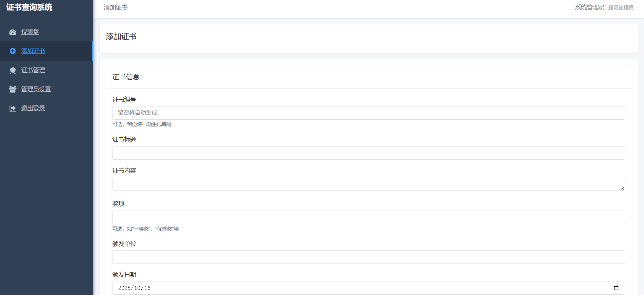Click into the 证书标题 text field
Screen dimensions: 644x295
[x=368, y=153]
